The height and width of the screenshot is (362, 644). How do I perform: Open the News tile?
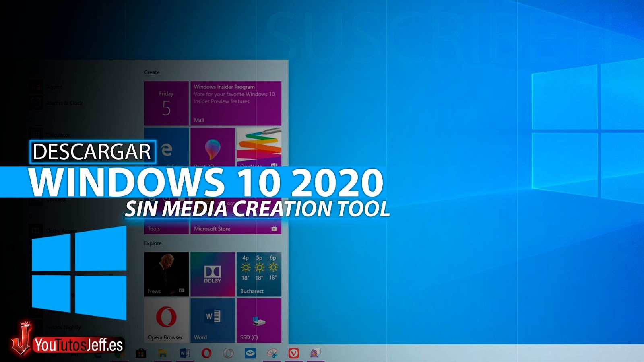[167, 274]
